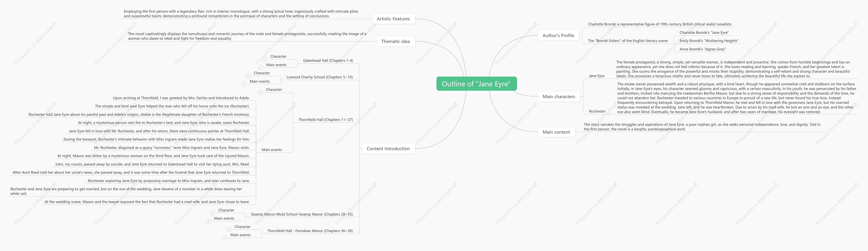Viewport: 868px width, 251px height.
Task: Select Main events node under Lowood Charity School
Action: (260, 82)
